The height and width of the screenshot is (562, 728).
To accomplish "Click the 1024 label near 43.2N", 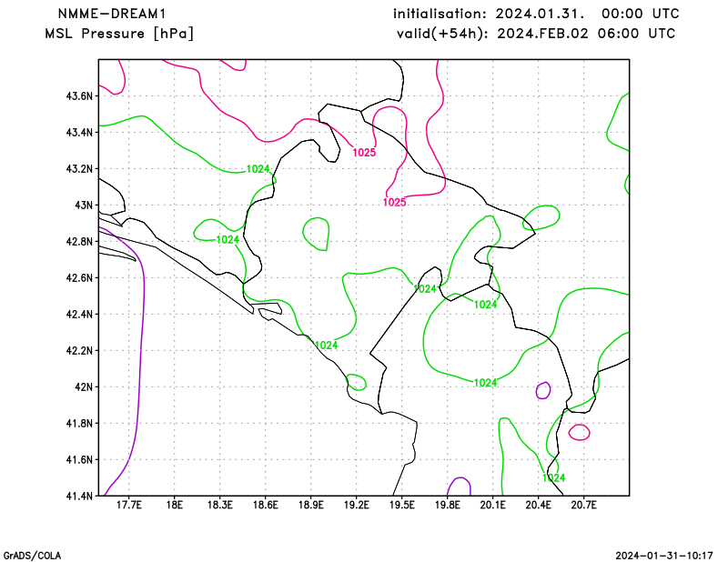I will coord(258,169).
